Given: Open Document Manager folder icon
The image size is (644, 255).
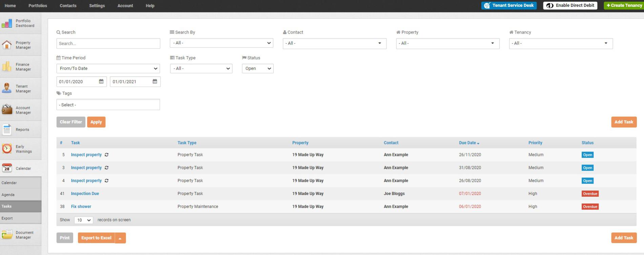Looking at the screenshot, I should 7,235.
